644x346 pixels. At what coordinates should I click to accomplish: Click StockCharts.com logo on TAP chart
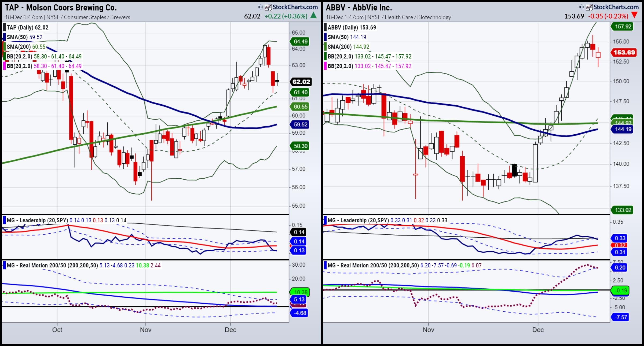pos(291,7)
